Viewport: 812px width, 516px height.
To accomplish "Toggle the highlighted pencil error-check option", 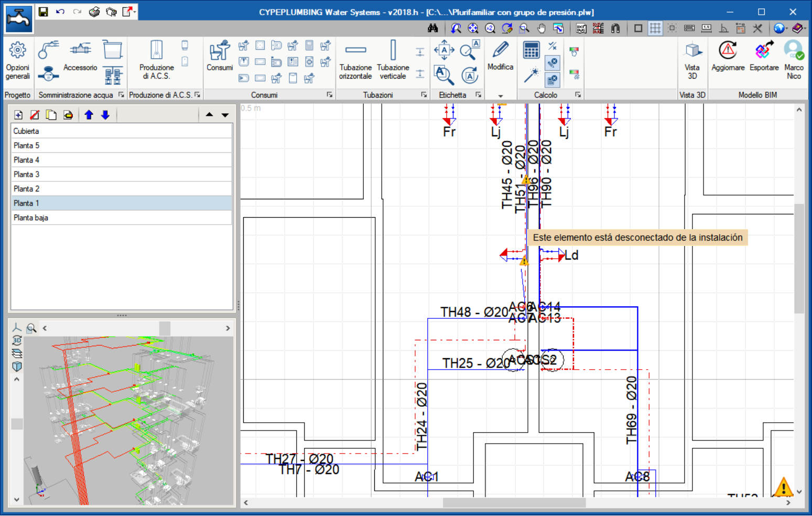I will 553,63.
